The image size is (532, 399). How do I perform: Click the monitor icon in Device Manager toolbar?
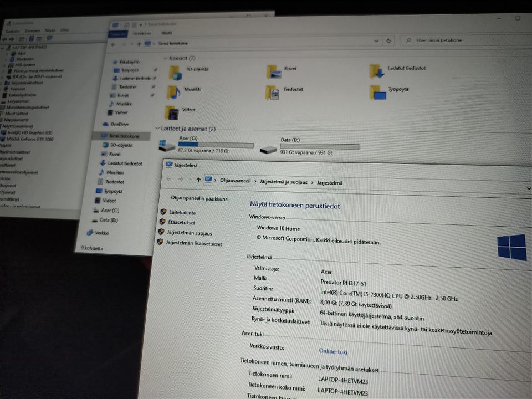click(49, 38)
